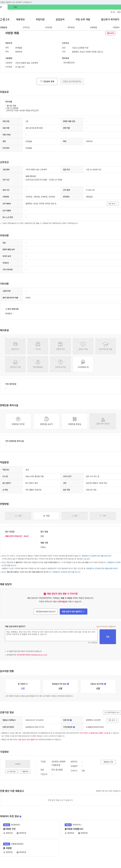Click the company LOGO thumbnail
The image size is (121, 868).
click(18, 764)
